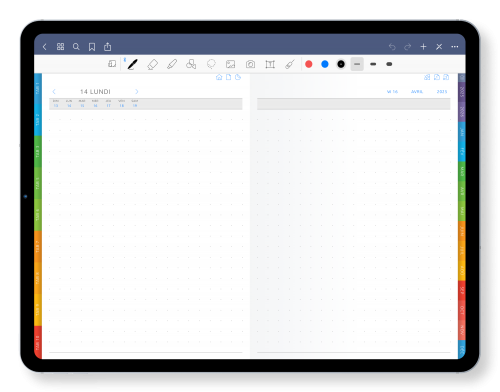Select the Highlighter tool
Image resolution: width=500 pixels, height=392 pixels.
coord(172,64)
